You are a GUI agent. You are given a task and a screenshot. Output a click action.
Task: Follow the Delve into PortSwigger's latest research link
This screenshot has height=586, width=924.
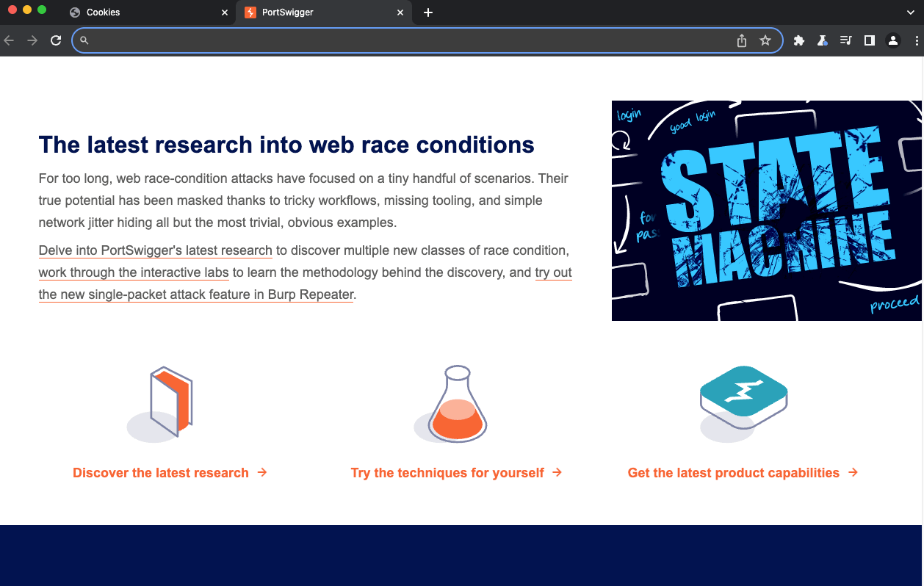point(156,250)
